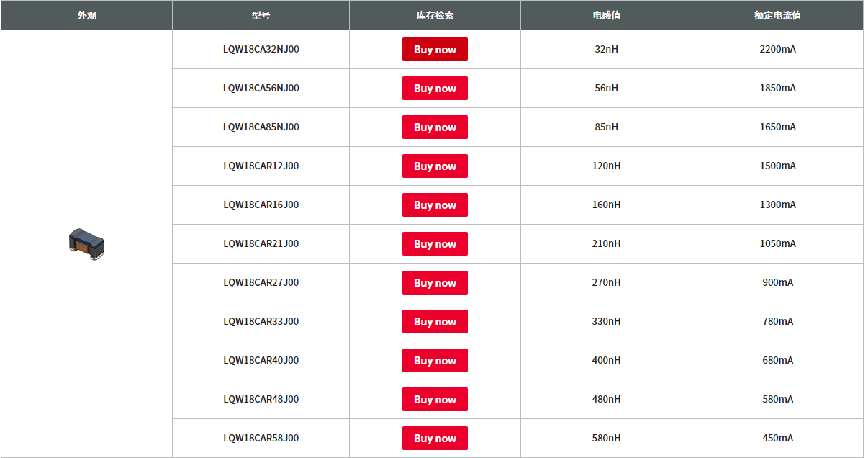Image resolution: width=868 pixels, height=458 pixels.
Task: Select the 库存检索 column header
Action: 435,15
